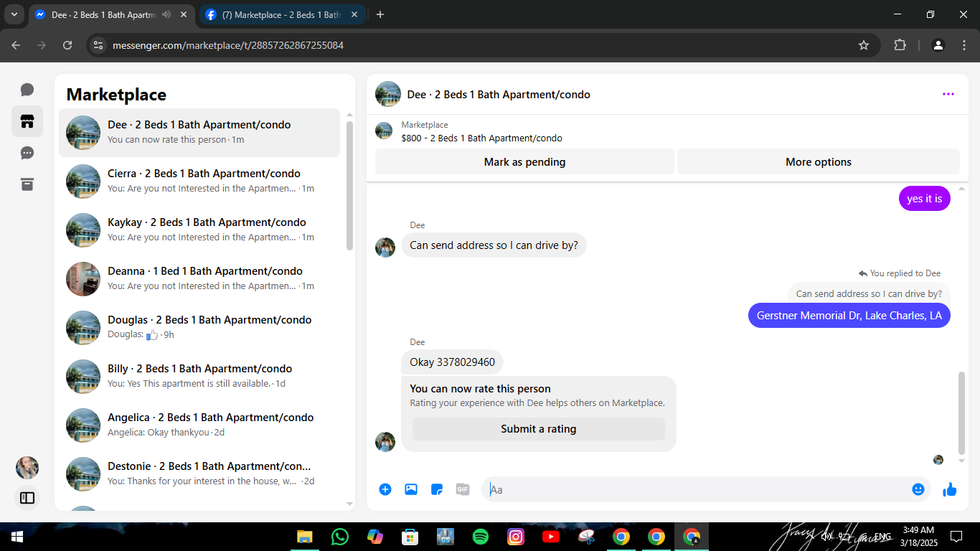Open Windows Start menu

(x=17, y=536)
